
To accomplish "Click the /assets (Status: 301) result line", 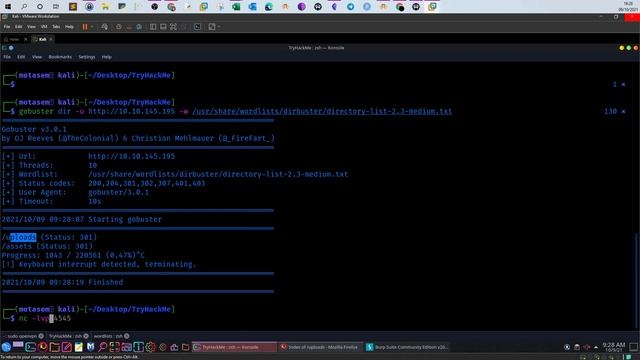I will click(47, 246).
